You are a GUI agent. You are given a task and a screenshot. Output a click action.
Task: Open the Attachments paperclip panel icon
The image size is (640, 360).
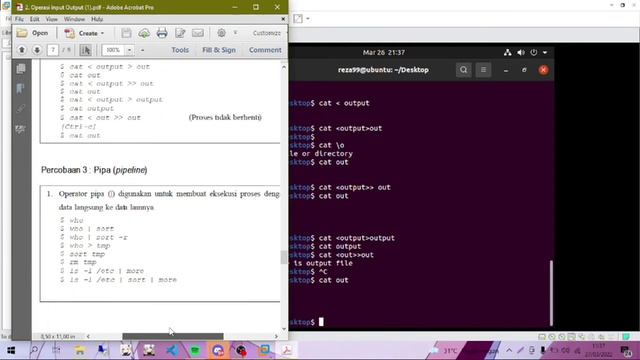(x=20, y=109)
